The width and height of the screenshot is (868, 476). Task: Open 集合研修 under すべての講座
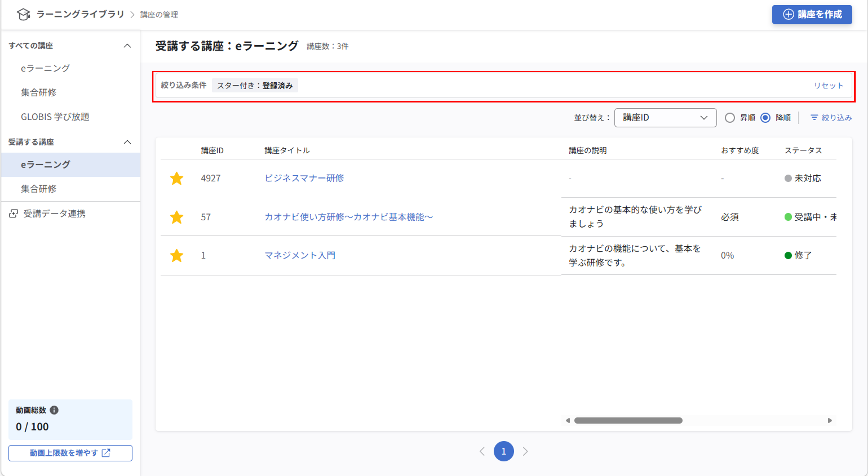point(38,93)
